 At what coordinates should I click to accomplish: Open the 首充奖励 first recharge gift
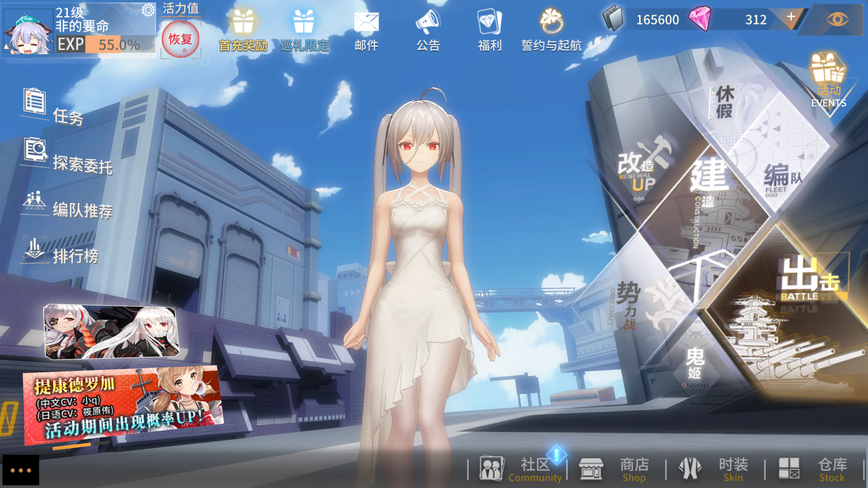click(243, 31)
